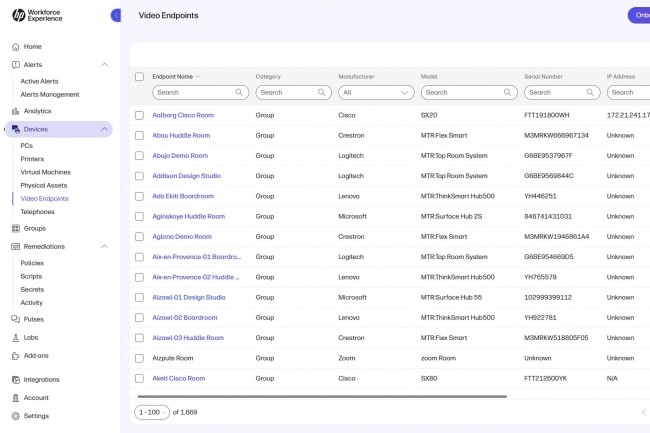The image size is (650, 433).
Task: Check the Aalborg Cisco Room row checkbox
Action: (x=139, y=115)
